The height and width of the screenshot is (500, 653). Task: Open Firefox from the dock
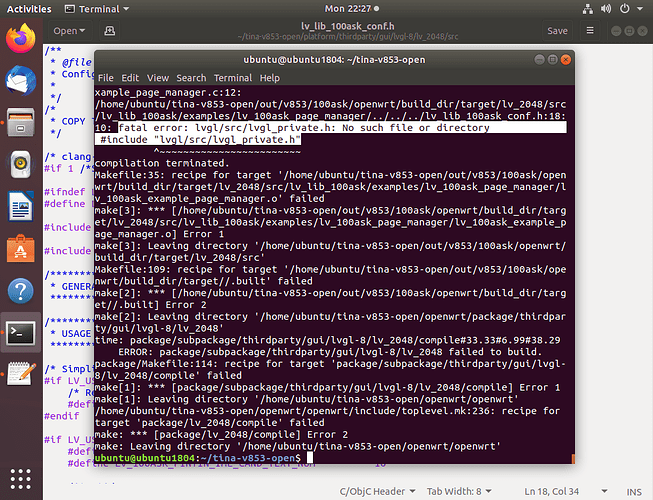click(20, 38)
